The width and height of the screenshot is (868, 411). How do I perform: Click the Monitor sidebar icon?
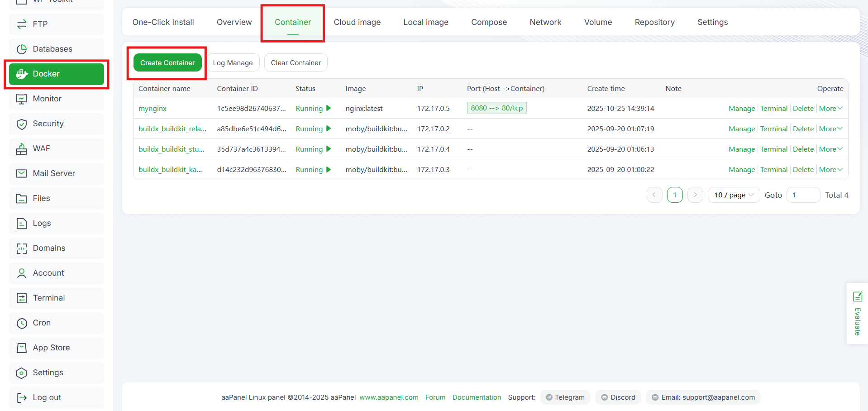click(x=22, y=99)
